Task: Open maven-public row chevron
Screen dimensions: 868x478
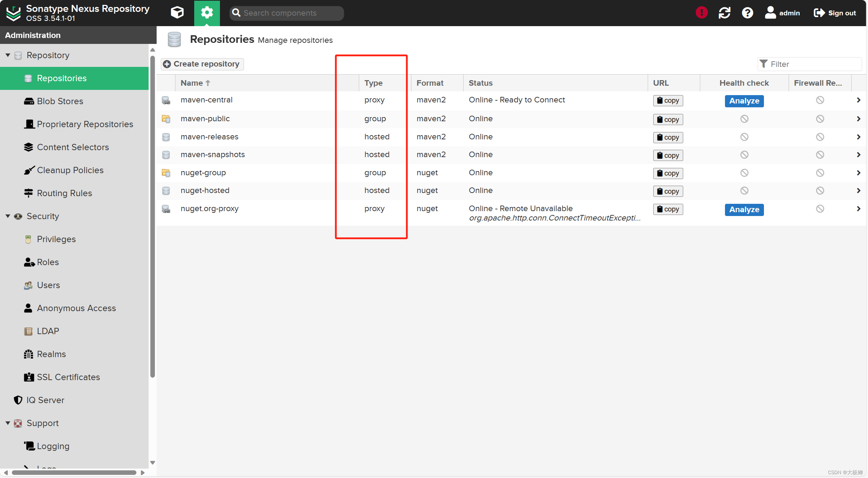Action: (x=858, y=119)
